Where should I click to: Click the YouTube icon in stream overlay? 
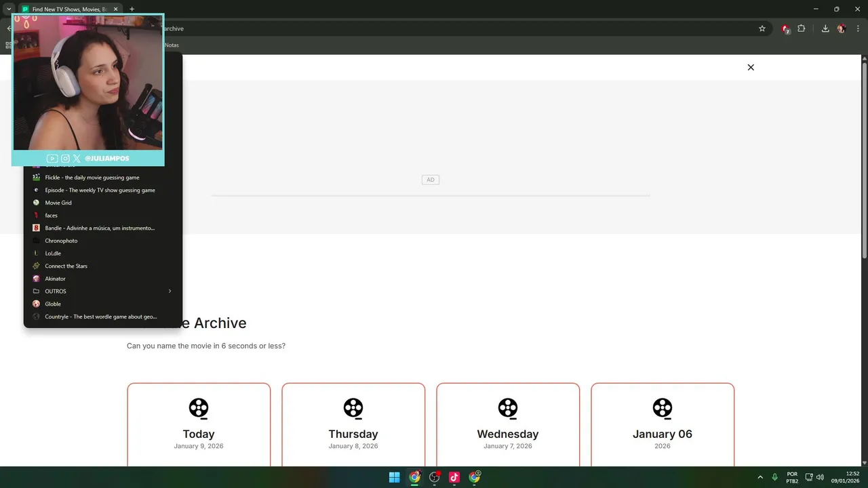(x=52, y=159)
